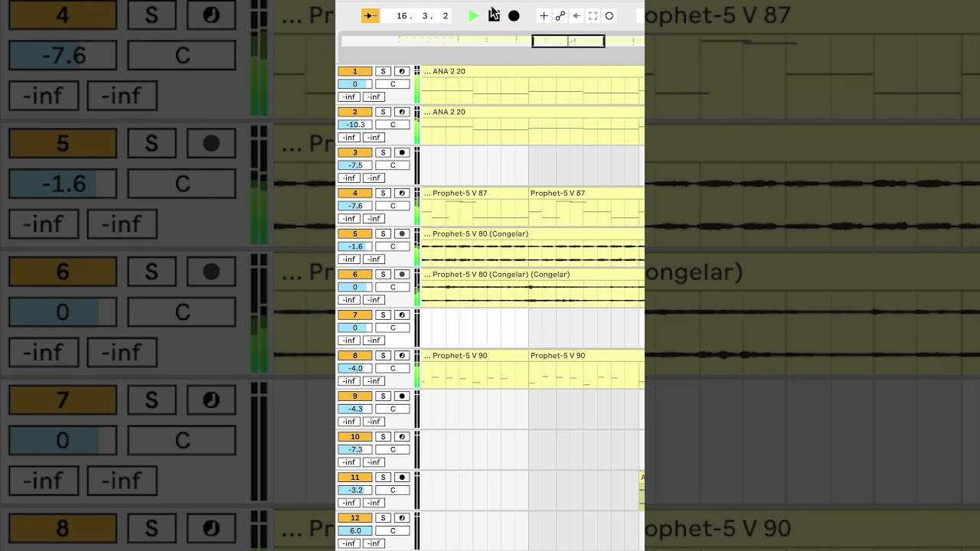Arm track 2 for MIDI recording

402,112
